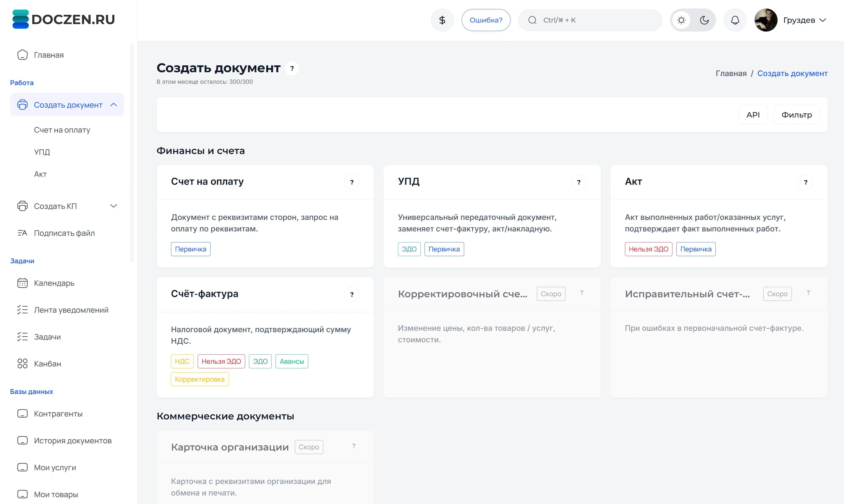
Task: Collapse the Создать документ sidebar section
Action: pos(114,105)
